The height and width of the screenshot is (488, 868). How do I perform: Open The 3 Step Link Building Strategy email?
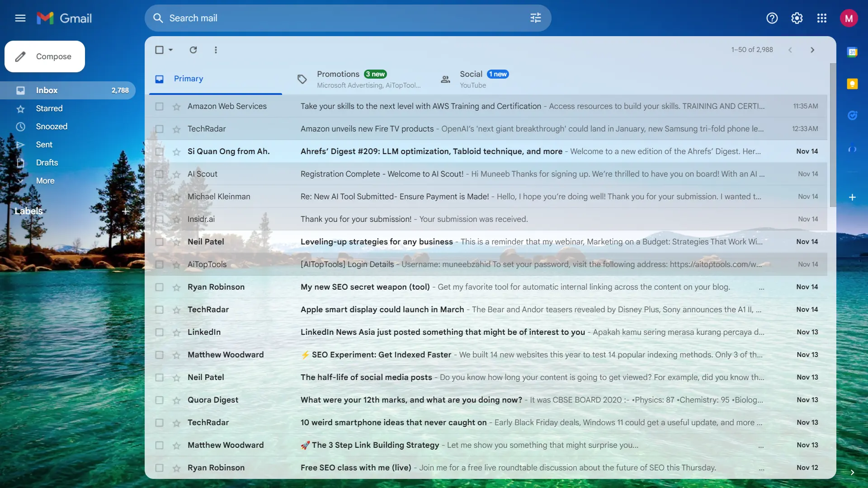point(486,445)
